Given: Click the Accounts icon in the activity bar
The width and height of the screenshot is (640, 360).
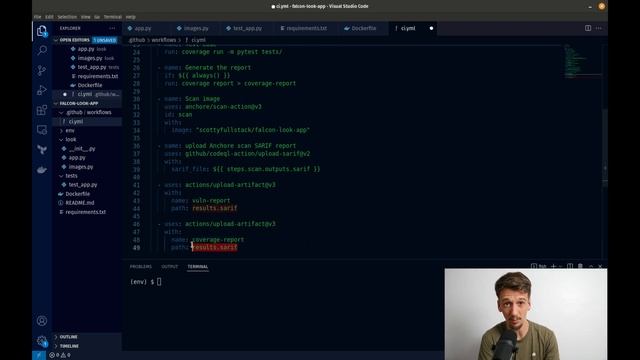Looking at the screenshot, I should tap(42, 321).
